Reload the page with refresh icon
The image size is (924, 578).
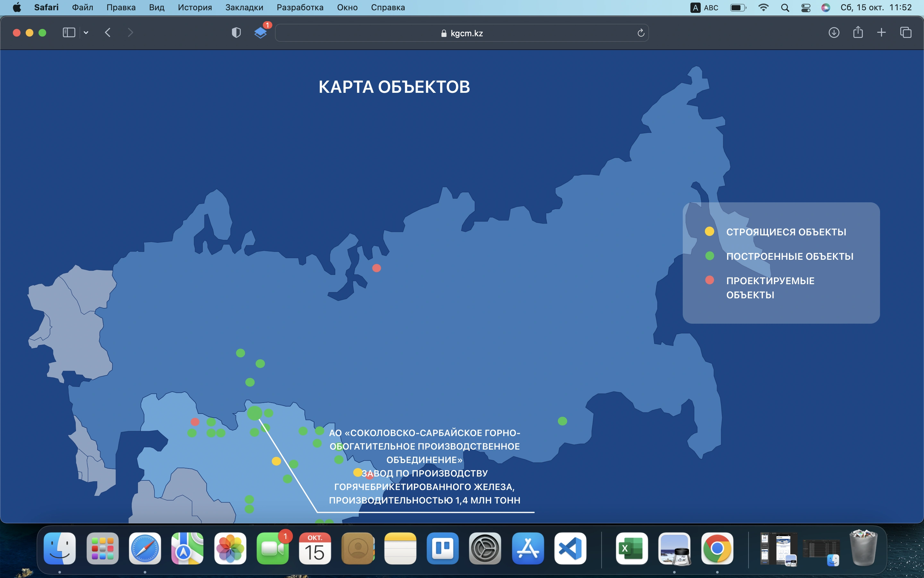[x=641, y=33]
